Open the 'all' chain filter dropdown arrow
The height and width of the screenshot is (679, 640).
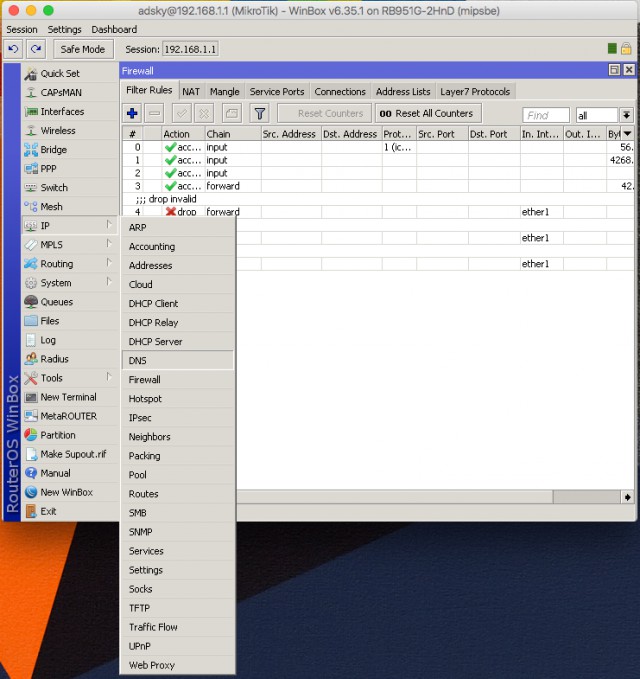click(x=626, y=115)
